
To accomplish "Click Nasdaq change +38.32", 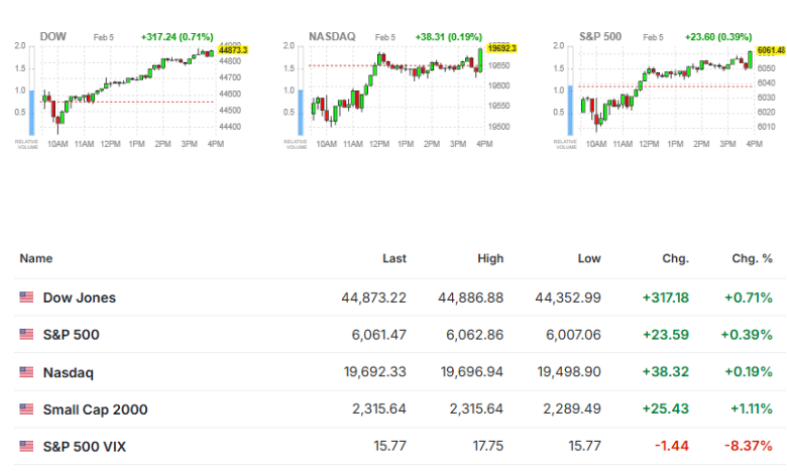I will tap(666, 372).
